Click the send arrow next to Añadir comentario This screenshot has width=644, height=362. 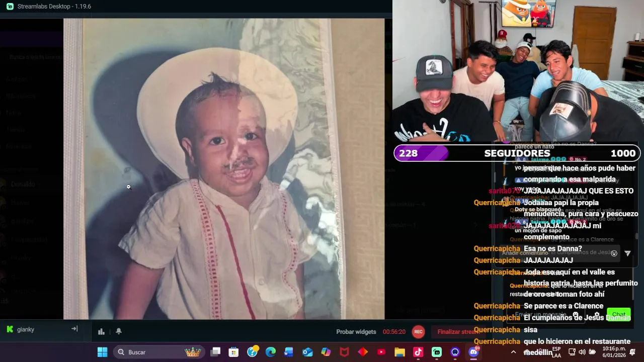627,253
